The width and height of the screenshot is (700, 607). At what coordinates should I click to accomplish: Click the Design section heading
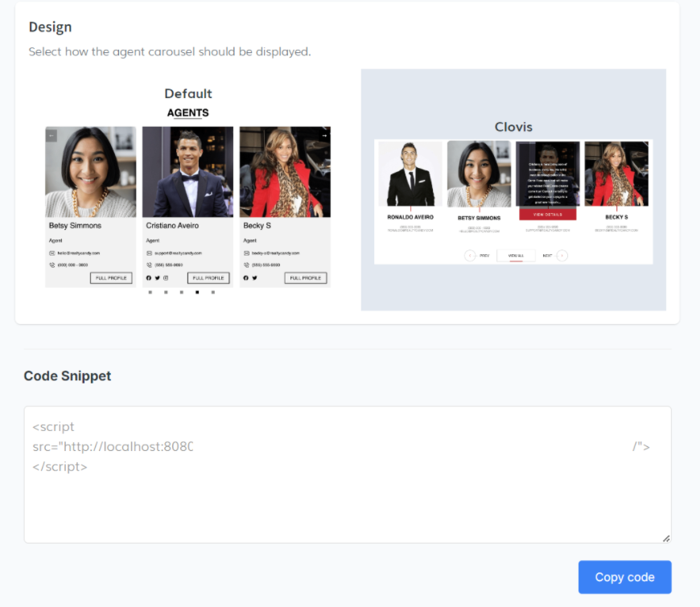tap(50, 27)
